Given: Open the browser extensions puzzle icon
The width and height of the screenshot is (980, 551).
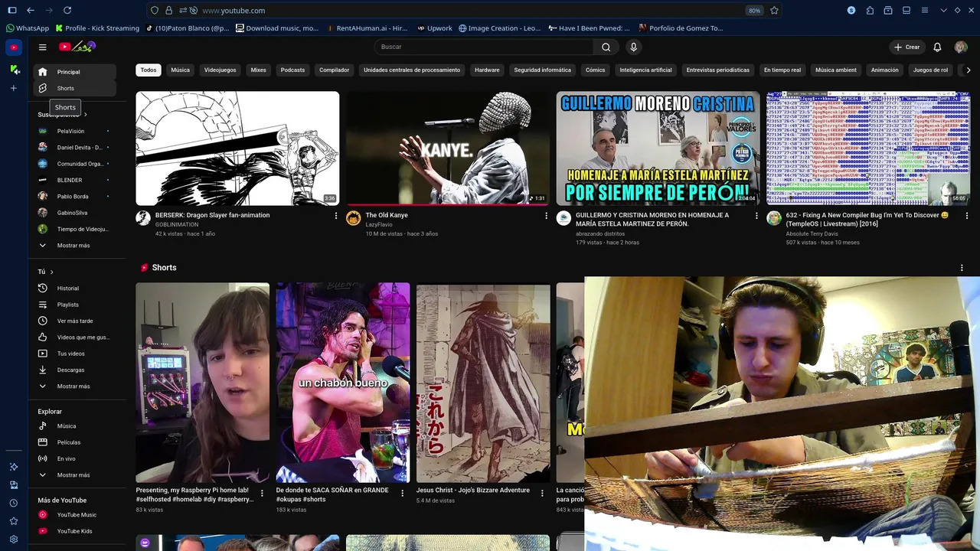Looking at the screenshot, I should (870, 11).
